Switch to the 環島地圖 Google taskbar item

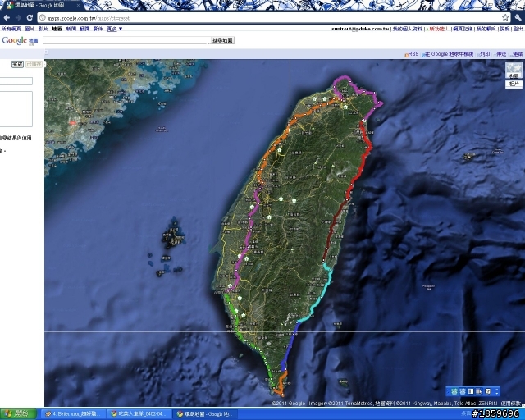pyautogui.click(x=206, y=414)
